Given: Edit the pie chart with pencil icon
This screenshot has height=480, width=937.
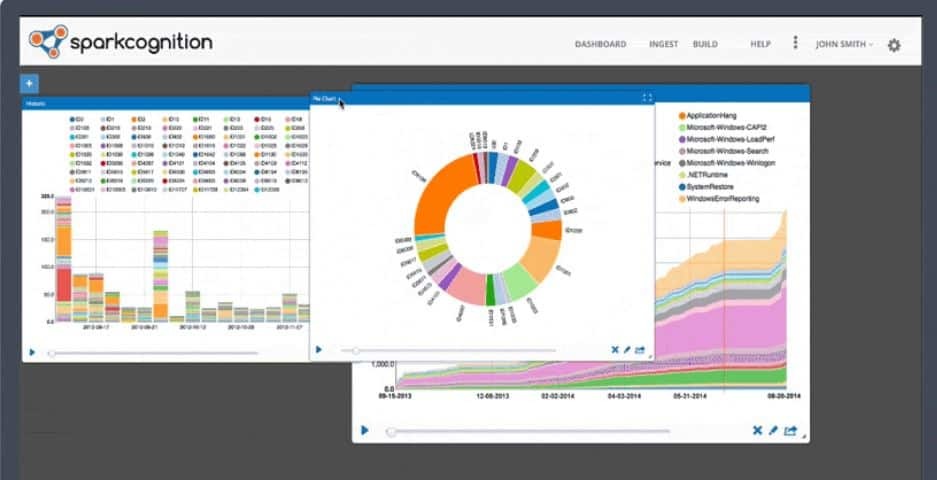Looking at the screenshot, I should click(x=627, y=350).
